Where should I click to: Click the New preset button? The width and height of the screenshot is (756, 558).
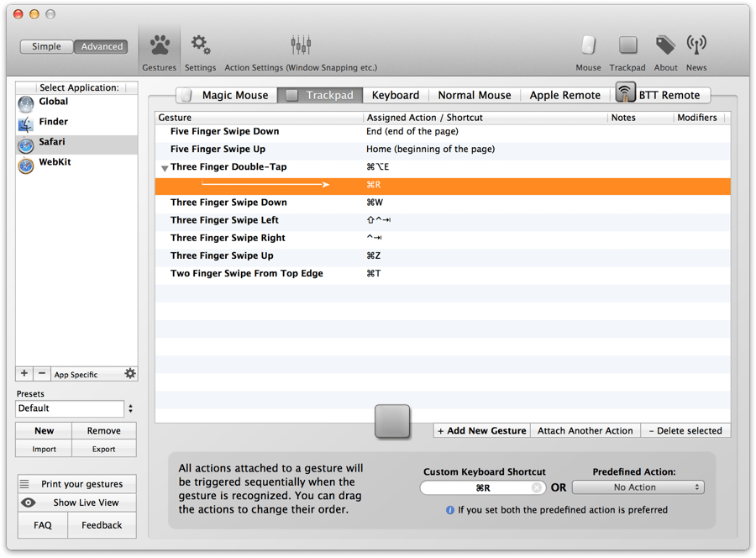(44, 430)
